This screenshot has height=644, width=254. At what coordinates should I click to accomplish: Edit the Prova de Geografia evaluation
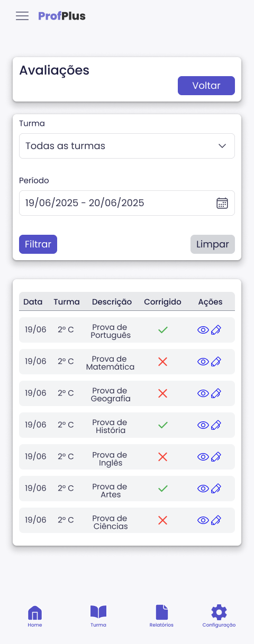tap(216, 393)
